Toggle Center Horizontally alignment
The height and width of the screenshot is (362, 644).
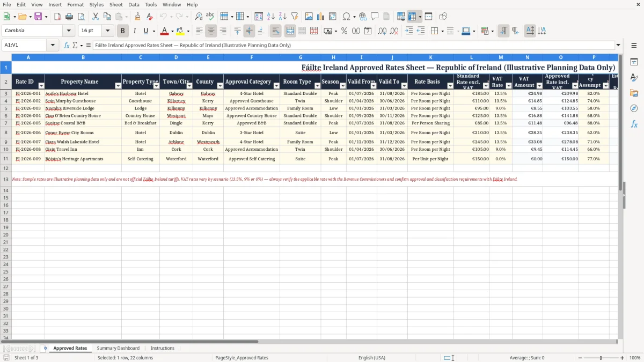point(211,31)
